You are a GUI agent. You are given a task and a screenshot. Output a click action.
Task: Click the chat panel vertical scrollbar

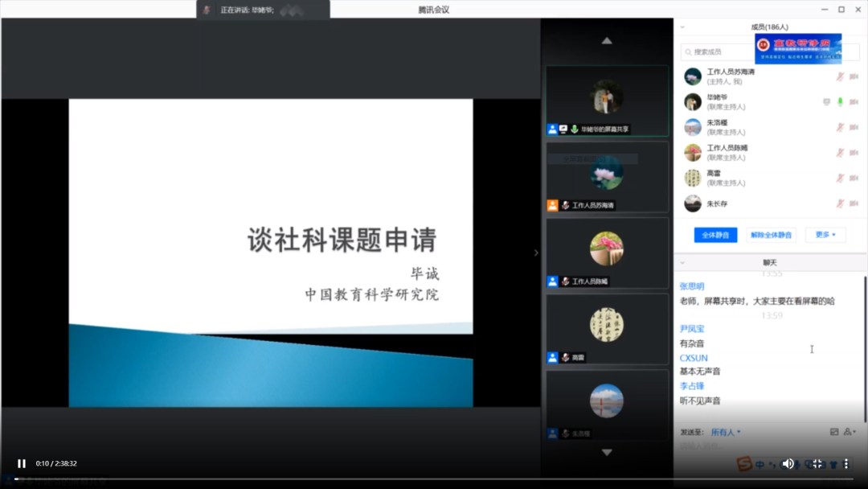click(865, 349)
